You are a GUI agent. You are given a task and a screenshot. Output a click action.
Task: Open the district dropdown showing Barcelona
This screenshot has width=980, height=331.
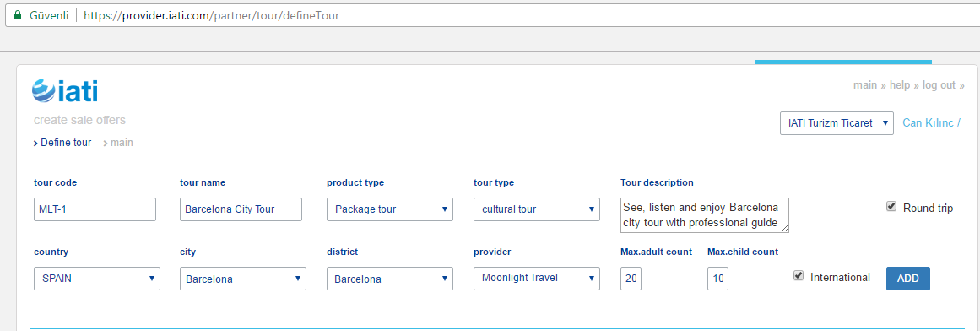tap(390, 279)
